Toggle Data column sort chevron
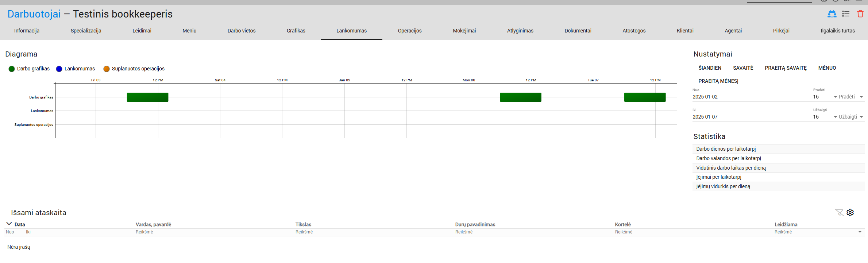Image resolution: width=868 pixels, height=263 pixels. (x=9, y=224)
